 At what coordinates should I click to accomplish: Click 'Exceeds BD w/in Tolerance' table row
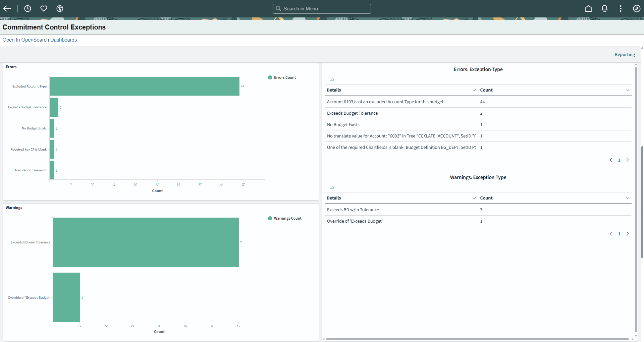coord(478,210)
